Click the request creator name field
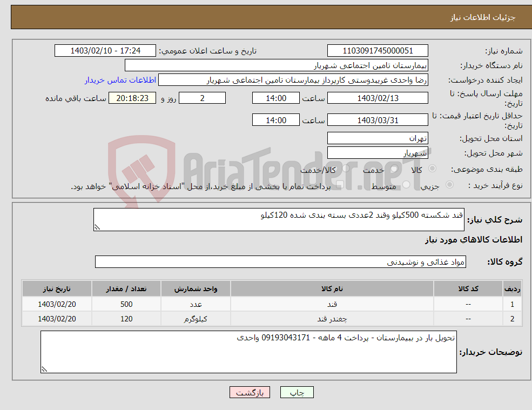The image size is (532, 410). coord(293,80)
